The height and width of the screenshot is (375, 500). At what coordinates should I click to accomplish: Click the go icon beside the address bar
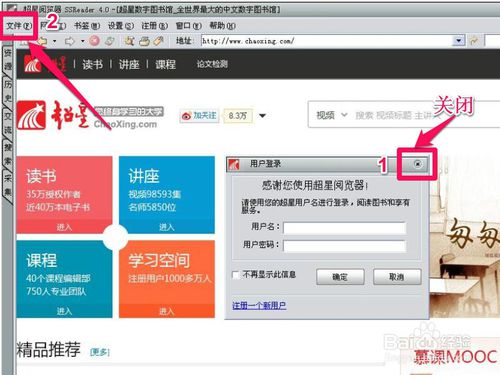[474, 41]
